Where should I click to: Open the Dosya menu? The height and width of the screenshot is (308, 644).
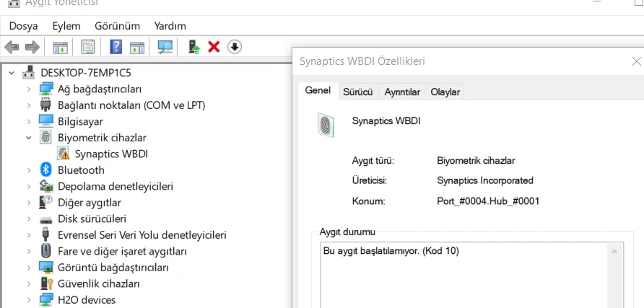click(23, 26)
